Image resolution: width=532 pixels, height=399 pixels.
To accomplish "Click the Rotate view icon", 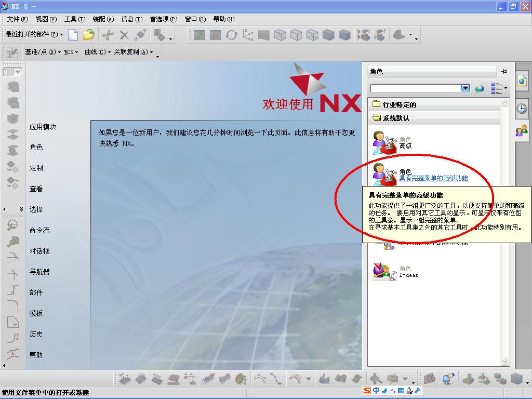I will pyautogui.click(x=232, y=35).
